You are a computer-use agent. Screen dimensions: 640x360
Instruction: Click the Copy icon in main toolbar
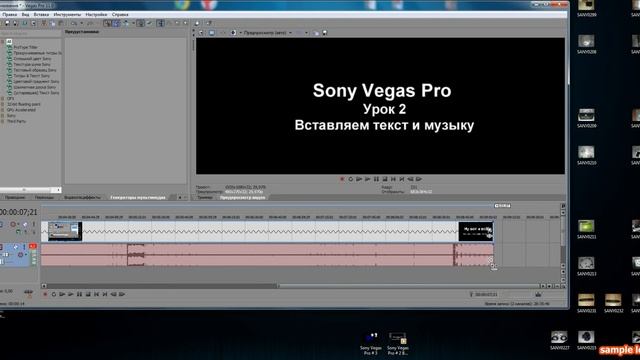point(53,23)
